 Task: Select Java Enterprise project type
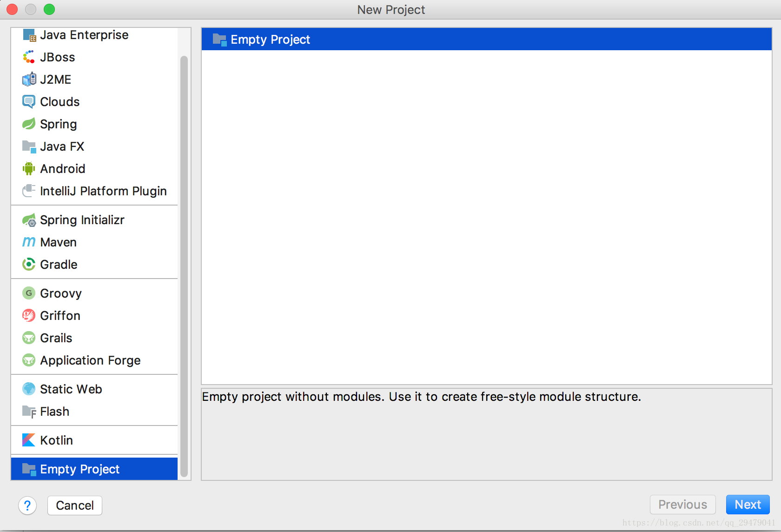click(94, 35)
